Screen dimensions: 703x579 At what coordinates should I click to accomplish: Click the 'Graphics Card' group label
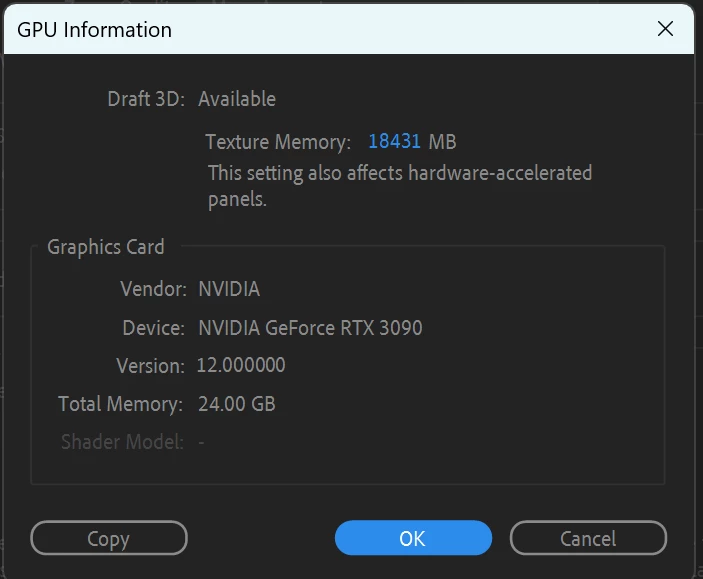pyautogui.click(x=106, y=247)
